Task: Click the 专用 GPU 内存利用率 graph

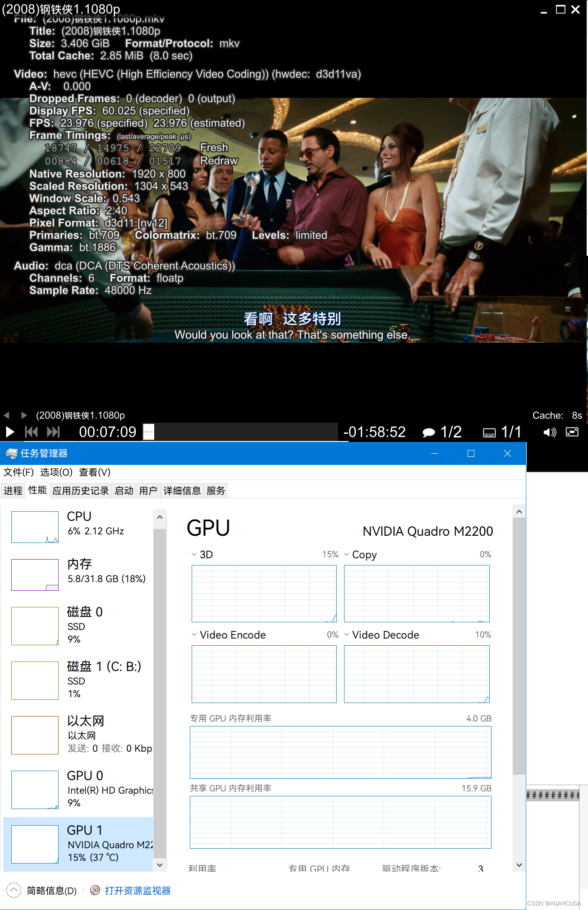Action: [x=340, y=752]
